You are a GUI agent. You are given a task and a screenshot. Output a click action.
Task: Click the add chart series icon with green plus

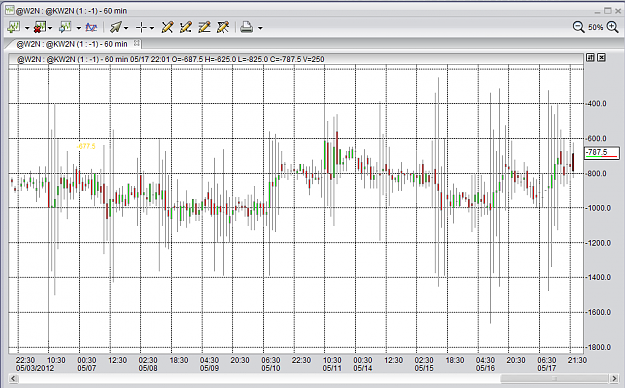point(14,27)
